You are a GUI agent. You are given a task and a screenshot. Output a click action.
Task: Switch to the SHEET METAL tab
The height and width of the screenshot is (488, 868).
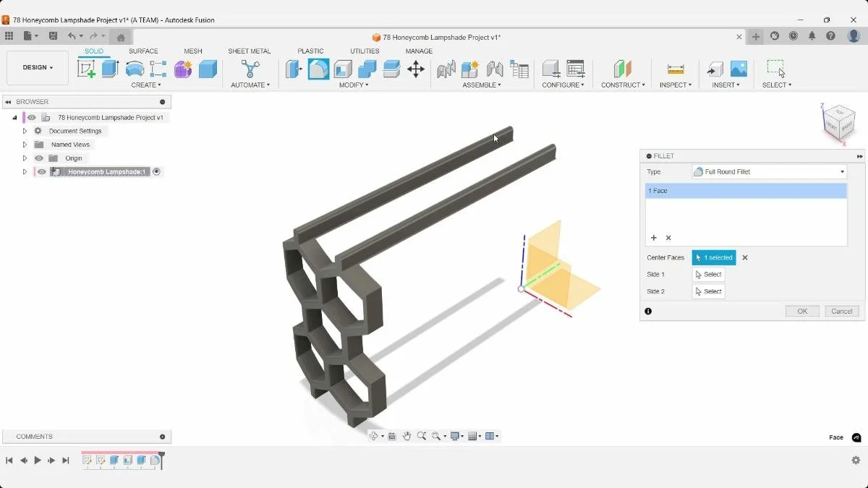[250, 51]
